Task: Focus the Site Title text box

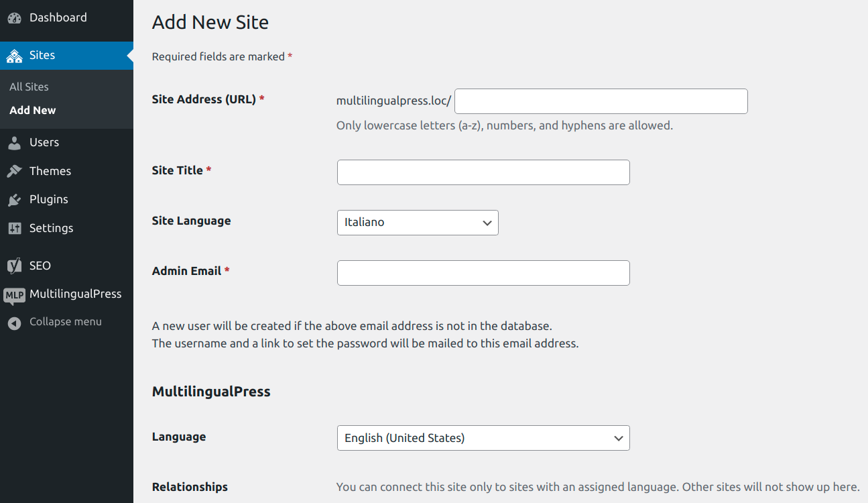Action: 483,172
